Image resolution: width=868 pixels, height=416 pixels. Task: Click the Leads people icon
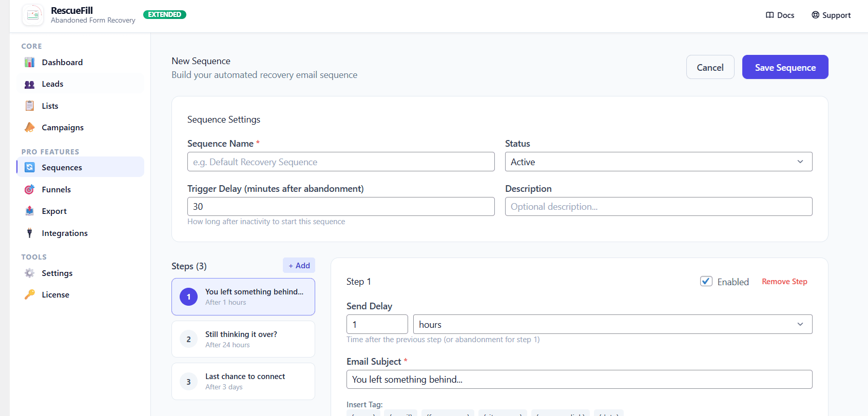point(30,84)
